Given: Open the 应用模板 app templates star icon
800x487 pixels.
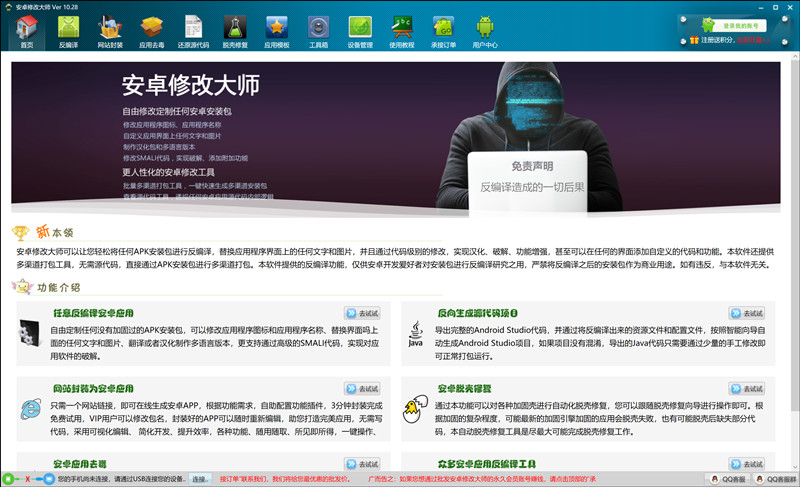Looking at the screenshot, I should pos(277,31).
